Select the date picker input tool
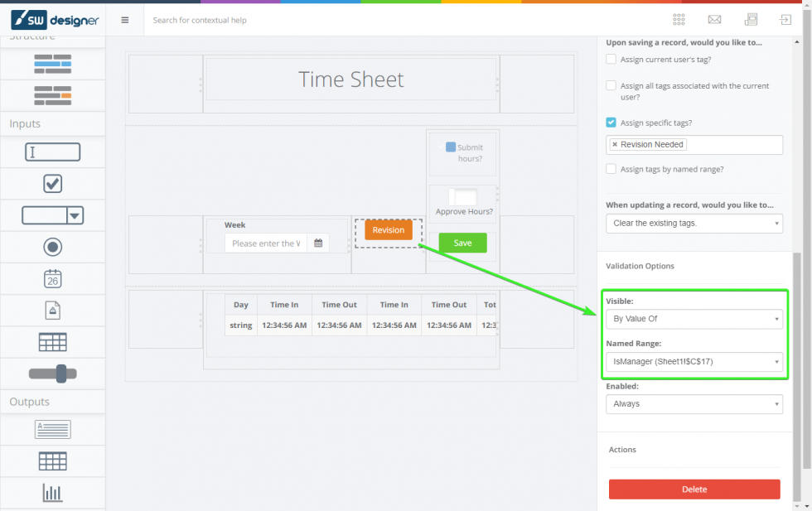Screen dimensions: 812x511 click(53, 278)
